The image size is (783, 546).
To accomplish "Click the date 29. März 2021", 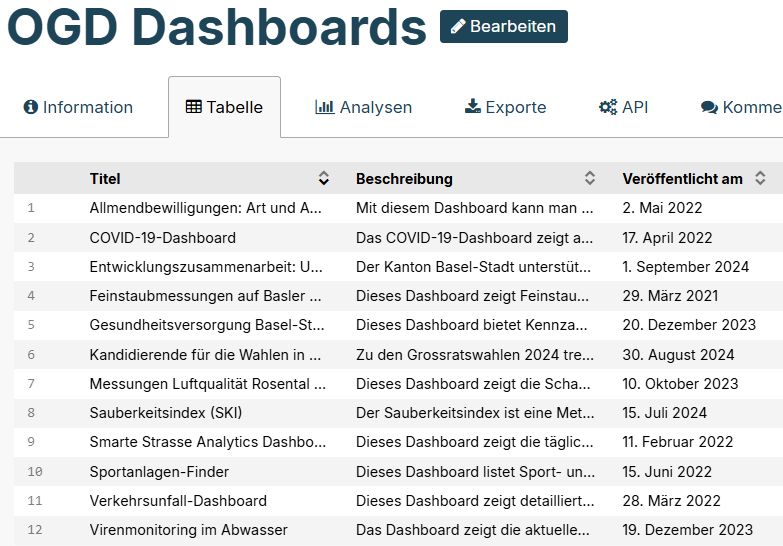I will tap(671, 296).
